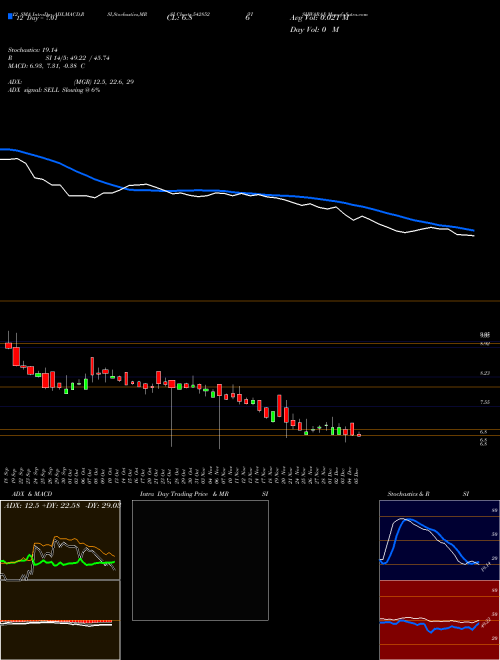Click the 'ADX signal: SELL' line

tap(54, 90)
